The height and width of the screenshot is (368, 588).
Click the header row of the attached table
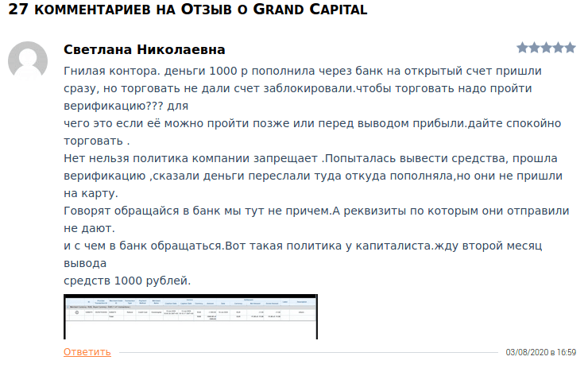click(191, 303)
